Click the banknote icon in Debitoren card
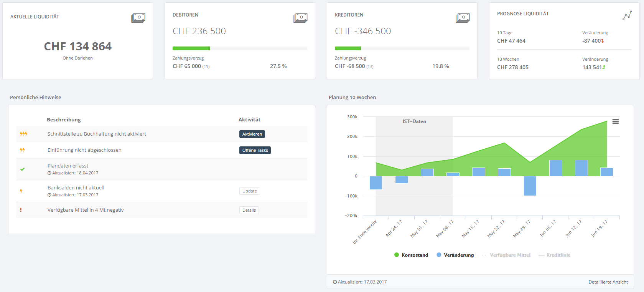This screenshot has width=644, height=292. [x=300, y=18]
